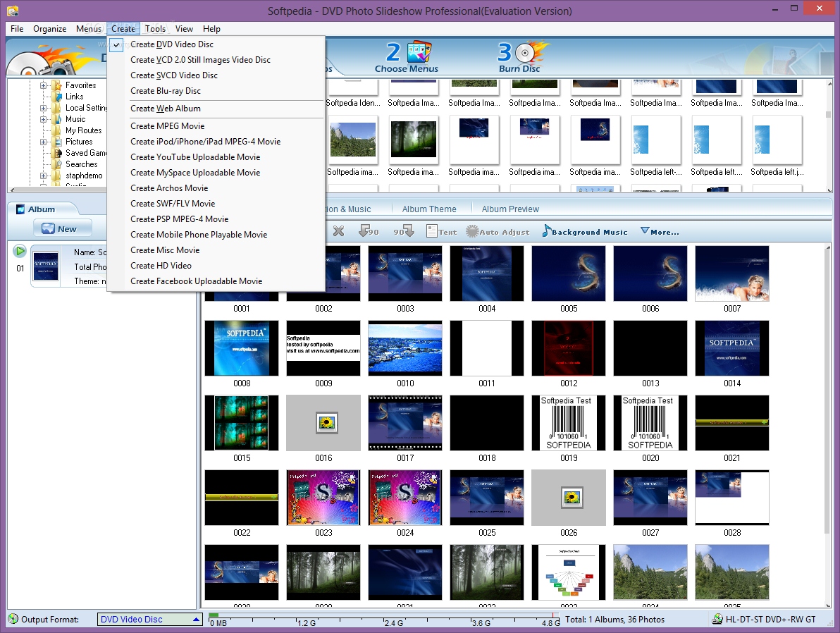Open the Output Format dropdown
The height and width of the screenshot is (633, 840).
[x=149, y=619]
